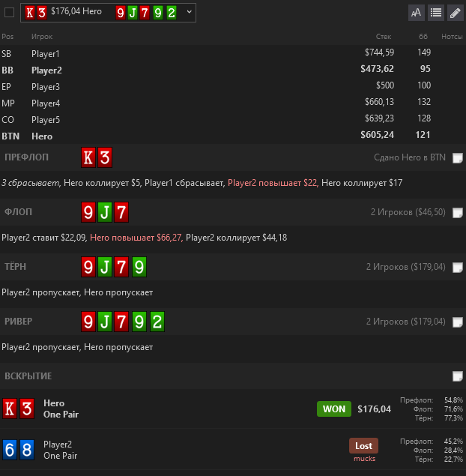The height and width of the screenshot is (476, 466).
Task: Click the font size 'AA' icon
Action: click(417, 13)
